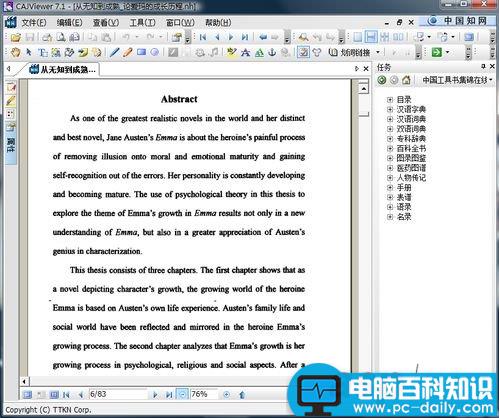Select the blue Rectangle annotation tool
The image size is (499, 418).
point(141,52)
